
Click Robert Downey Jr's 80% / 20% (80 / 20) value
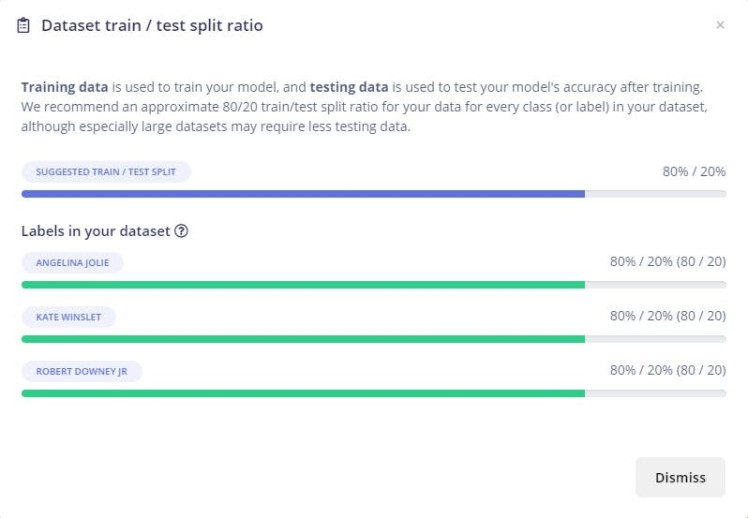pyautogui.click(x=668, y=370)
